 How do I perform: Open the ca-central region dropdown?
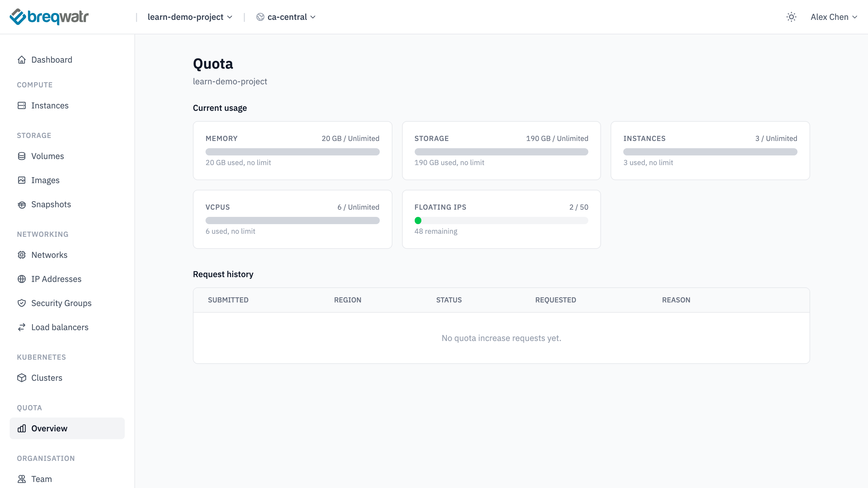coord(286,17)
